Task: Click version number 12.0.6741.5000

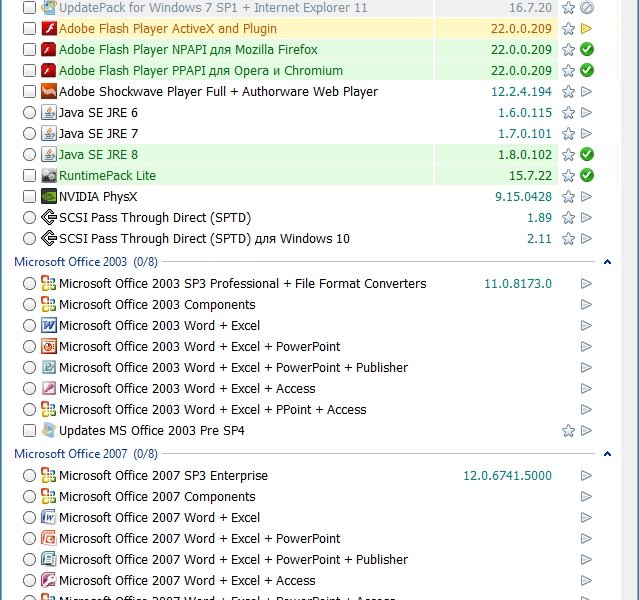Action: tap(507, 475)
